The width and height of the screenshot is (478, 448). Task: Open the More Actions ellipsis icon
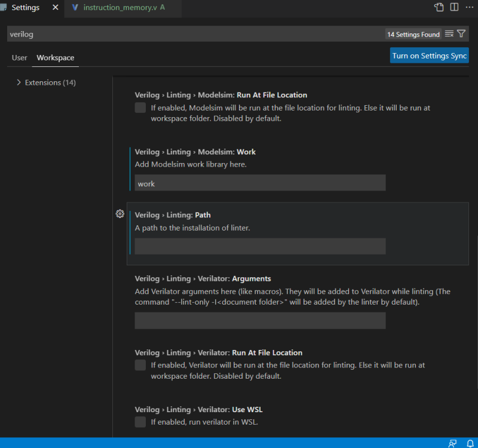coord(470,7)
